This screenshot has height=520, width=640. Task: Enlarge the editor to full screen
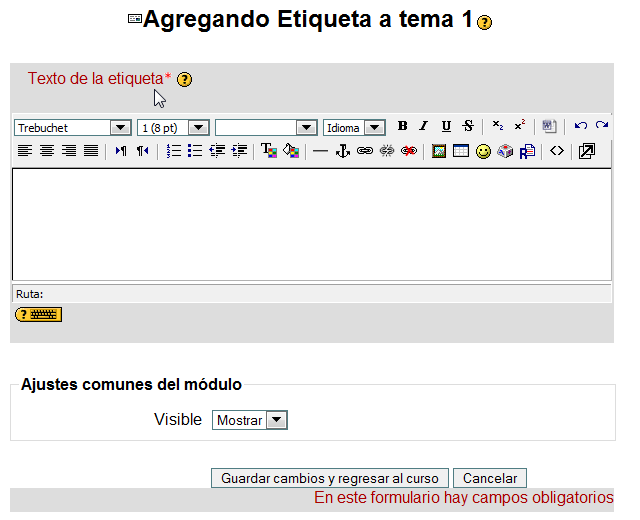pyautogui.click(x=587, y=151)
